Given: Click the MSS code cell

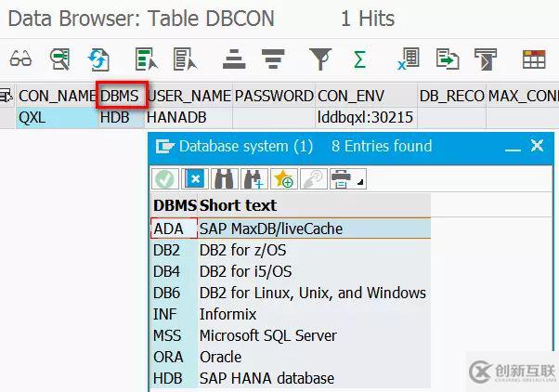Looking at the screenshot, I should pyautogui.click(x=174, y=335).
